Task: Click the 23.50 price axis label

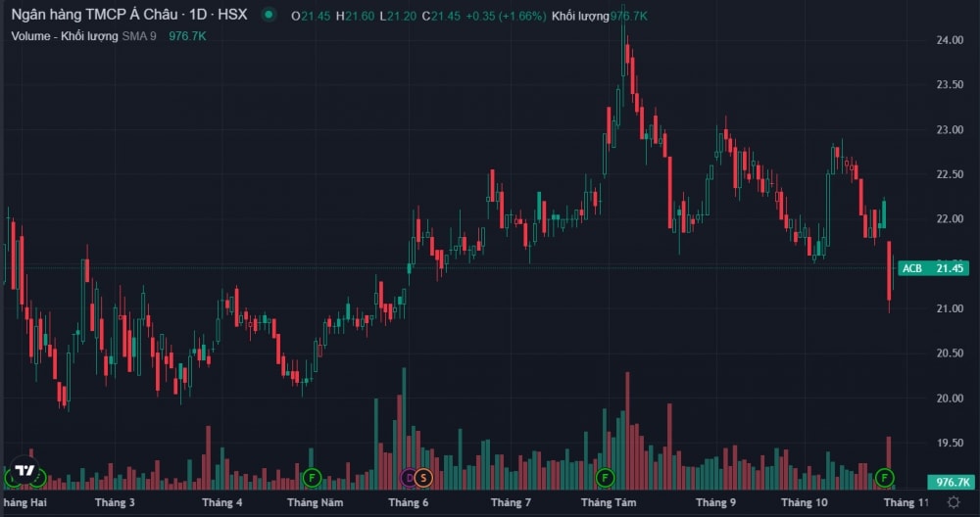Action: 948,85
